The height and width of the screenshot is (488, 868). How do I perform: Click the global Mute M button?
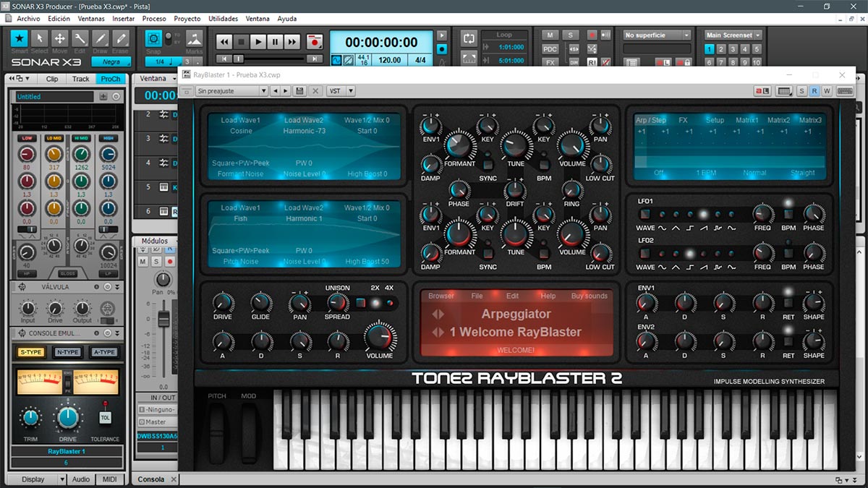pyautogui.click(x=550, y=35)
